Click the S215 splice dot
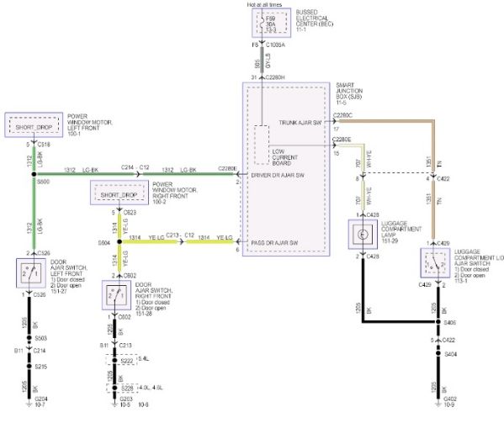This screenshot has width=504, height=423. pyautogui.click(x=29, y=366)
